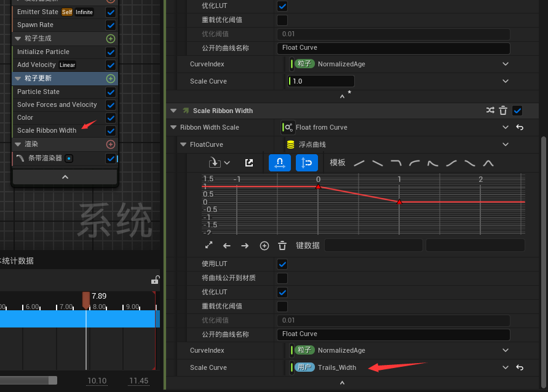The width and height of the screenshot is (548, 392).
Task: Collapse emitter node with bottom chevron
Action: click(65, 178)
